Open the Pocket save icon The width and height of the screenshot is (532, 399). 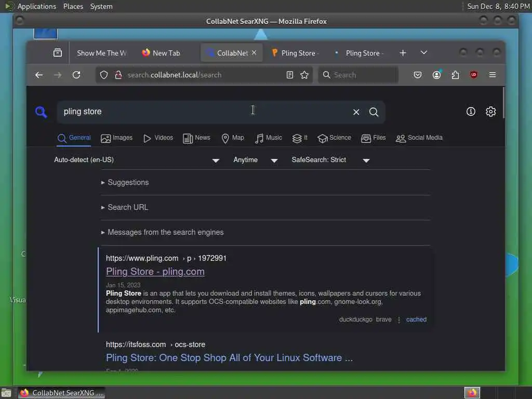tap(418, 75)
